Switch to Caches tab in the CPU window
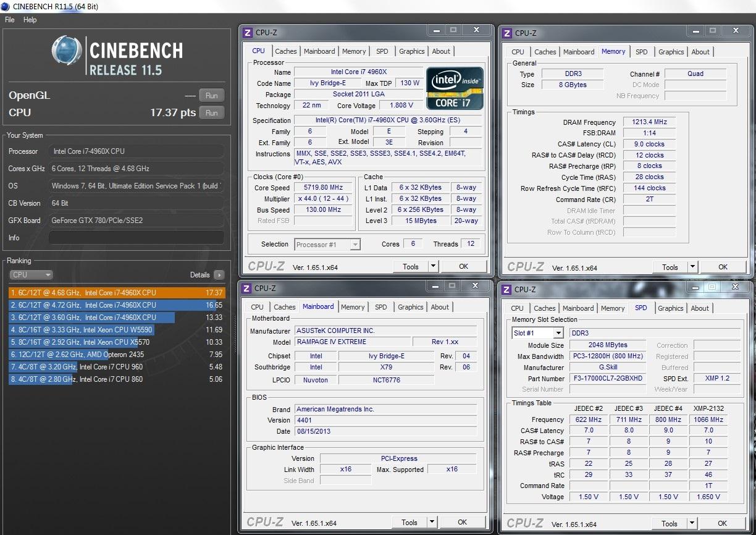This screenshot has height=535, width=756. 286,51
